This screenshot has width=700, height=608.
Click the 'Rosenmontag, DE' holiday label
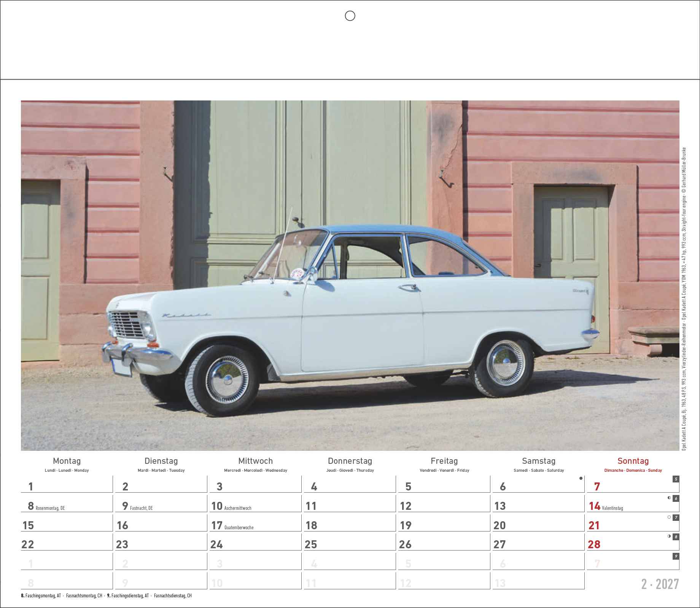coord(50,508)
